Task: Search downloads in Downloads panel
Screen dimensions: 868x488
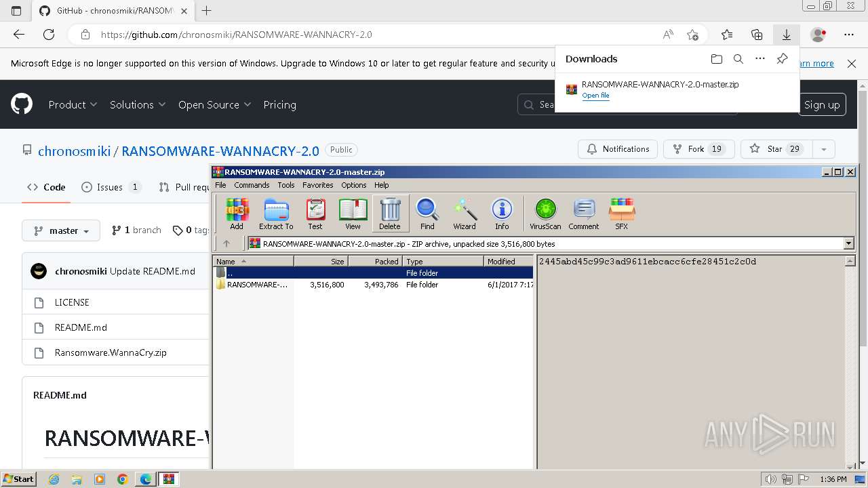Action: [x=738, y=59]
